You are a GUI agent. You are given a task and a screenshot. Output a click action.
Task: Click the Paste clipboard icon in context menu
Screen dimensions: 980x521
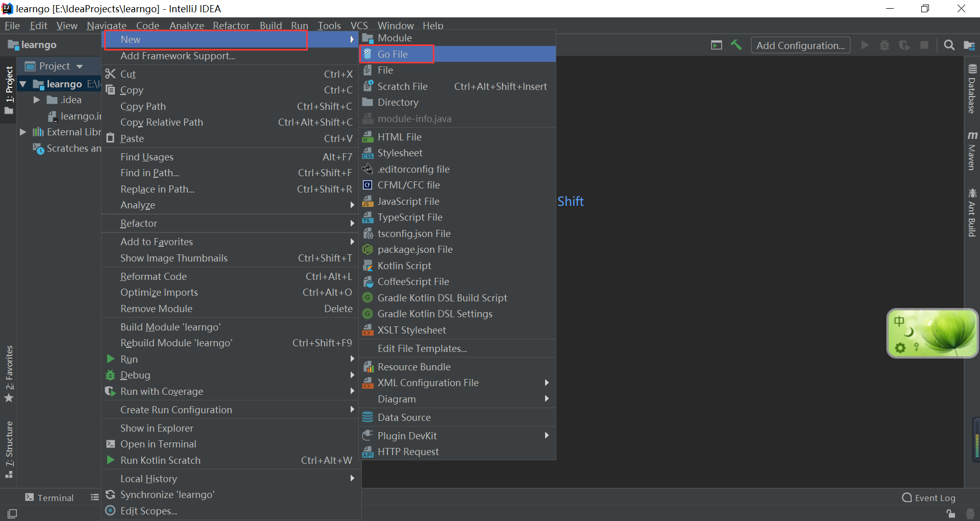pos(110,138)
